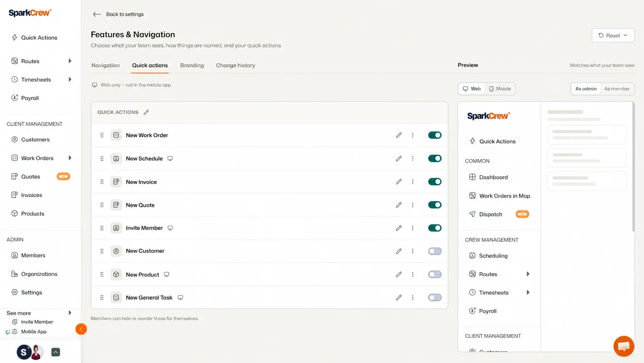Click the orange chat support bubble

[x=624, y=346]
